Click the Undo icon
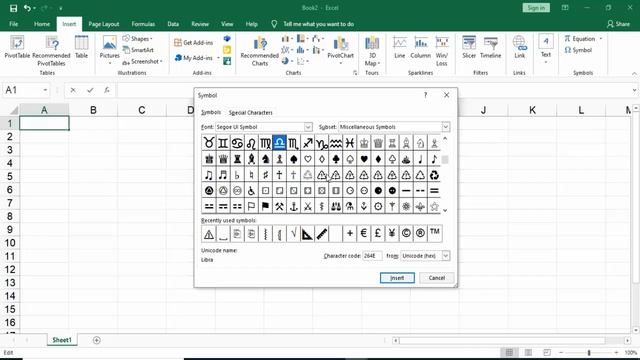This screenshot has width=640, height=360. click(x=27, y=8)
